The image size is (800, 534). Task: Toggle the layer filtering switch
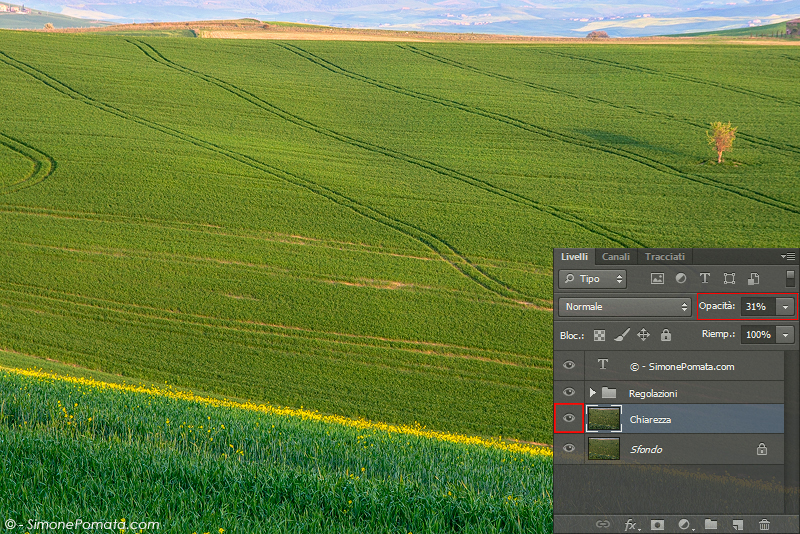click(x=790, y=279)
